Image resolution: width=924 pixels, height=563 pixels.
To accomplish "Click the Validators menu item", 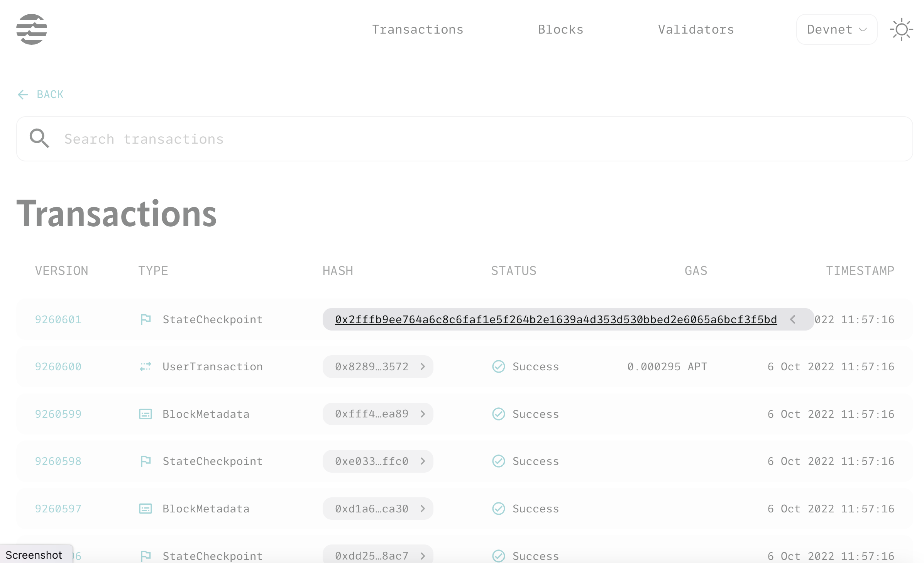I will [696, 29].
